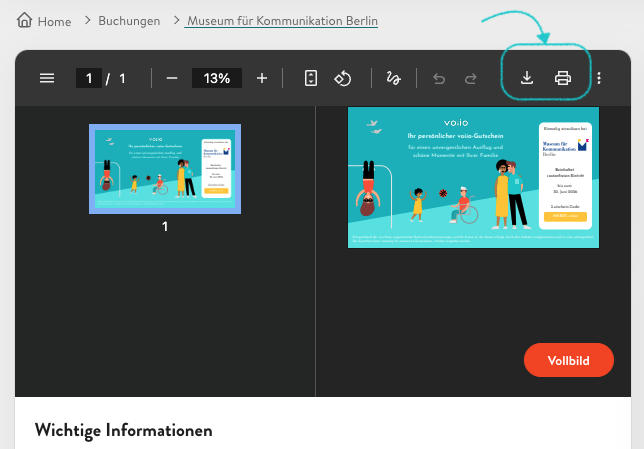Edit the current page number field
644x449 pixels.
tap(89, 78)
